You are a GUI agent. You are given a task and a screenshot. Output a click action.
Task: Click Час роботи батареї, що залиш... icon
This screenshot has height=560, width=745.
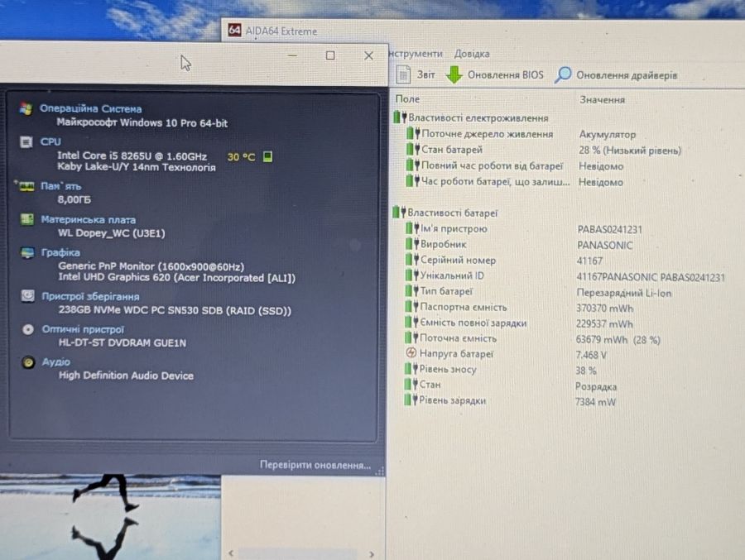tap(412, 180)
